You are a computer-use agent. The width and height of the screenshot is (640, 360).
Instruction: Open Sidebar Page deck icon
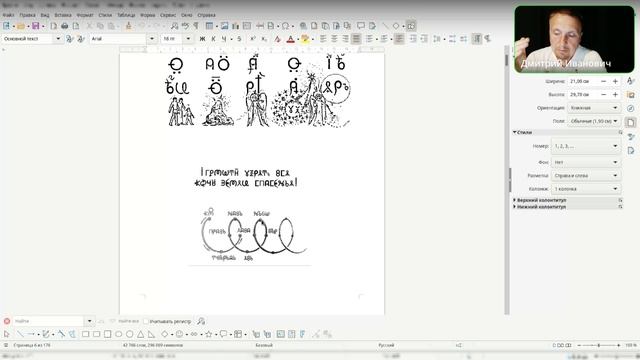point(631,122)
